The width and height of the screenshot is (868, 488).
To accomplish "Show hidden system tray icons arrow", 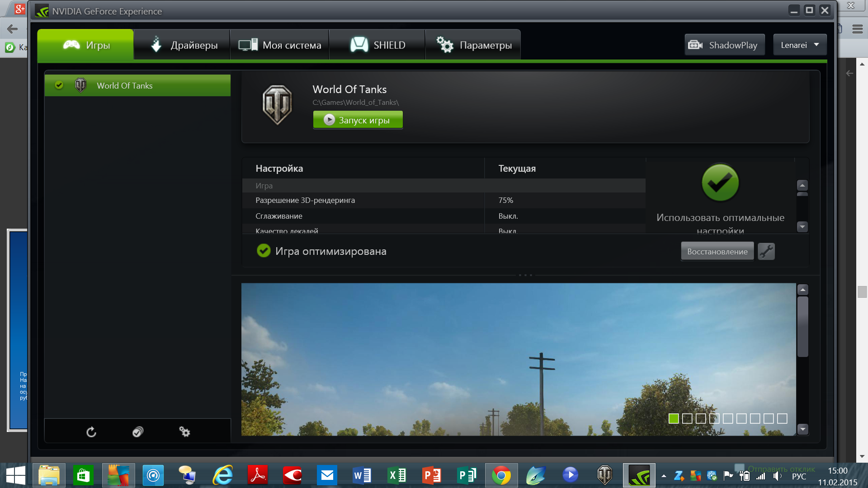I will (664, 476).
